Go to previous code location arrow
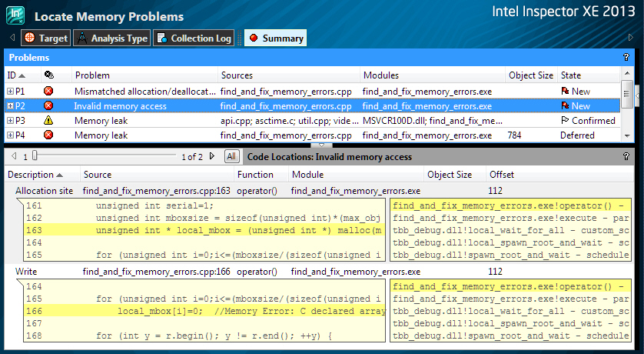The height and width of the screenshot is (354, 644). coord(13,156)
